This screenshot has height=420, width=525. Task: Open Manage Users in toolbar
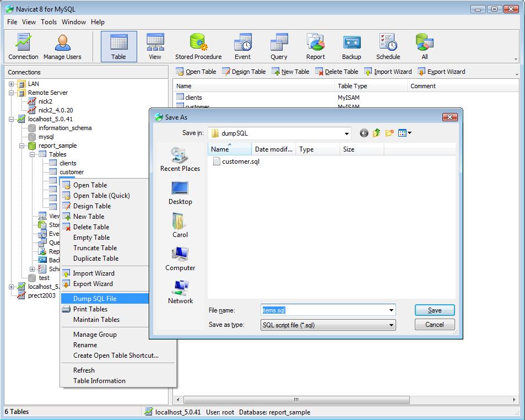point(62,46)
